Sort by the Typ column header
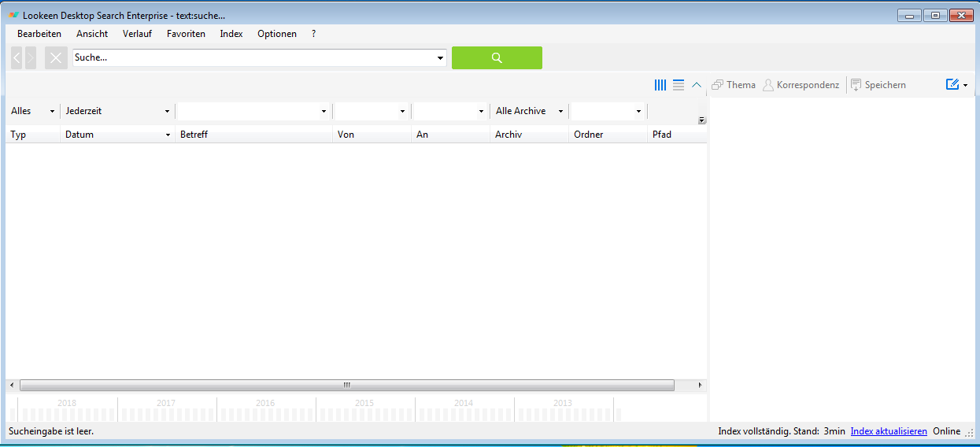Image resolution: width=980 pixels, height=447 pixels. point(33,135)
